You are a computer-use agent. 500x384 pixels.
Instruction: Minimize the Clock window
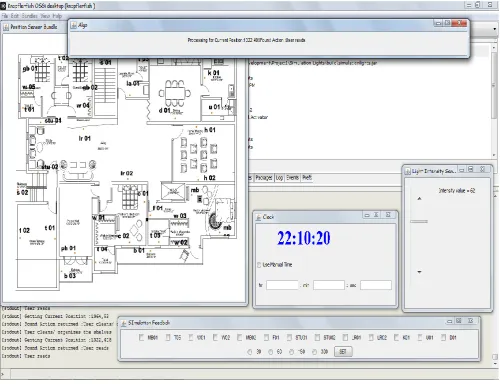(367, 215)
